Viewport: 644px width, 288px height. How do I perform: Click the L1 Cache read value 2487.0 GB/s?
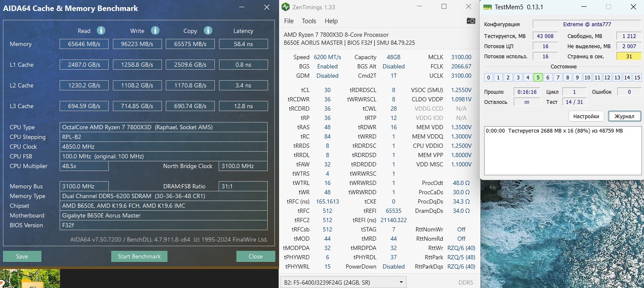pyautogui.click(x=84, y=65)
